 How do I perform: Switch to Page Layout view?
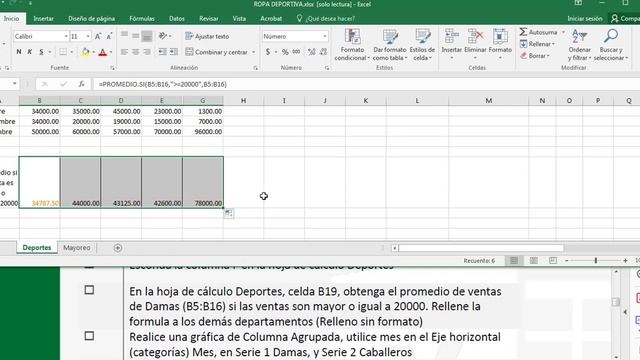[x=533, y=260]
